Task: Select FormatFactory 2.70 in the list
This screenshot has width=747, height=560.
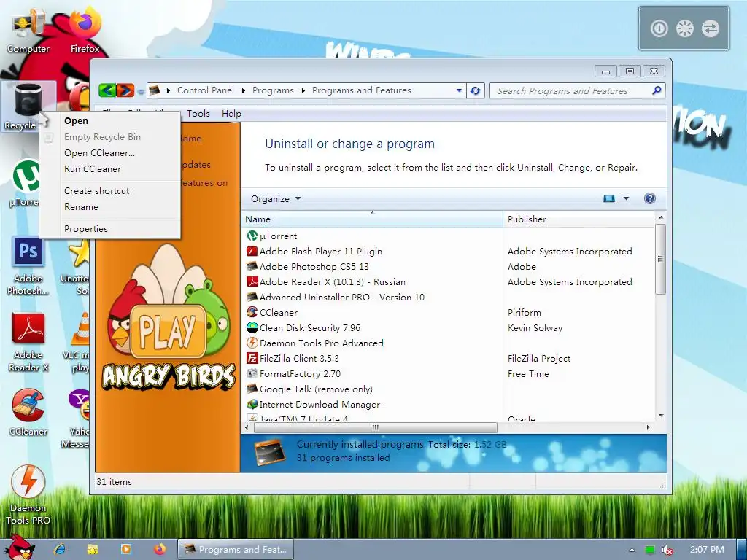Action: 293,374
